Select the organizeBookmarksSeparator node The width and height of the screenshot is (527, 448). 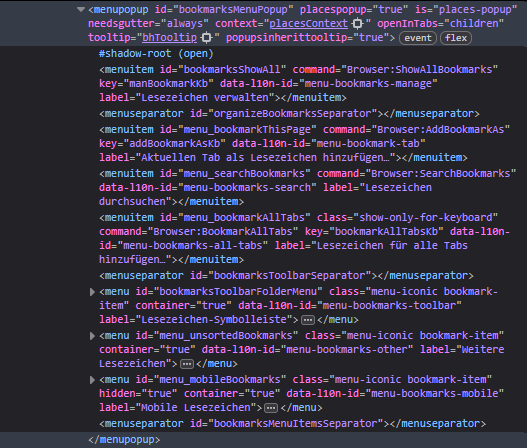pyautogui.click(x=289, y=114)
